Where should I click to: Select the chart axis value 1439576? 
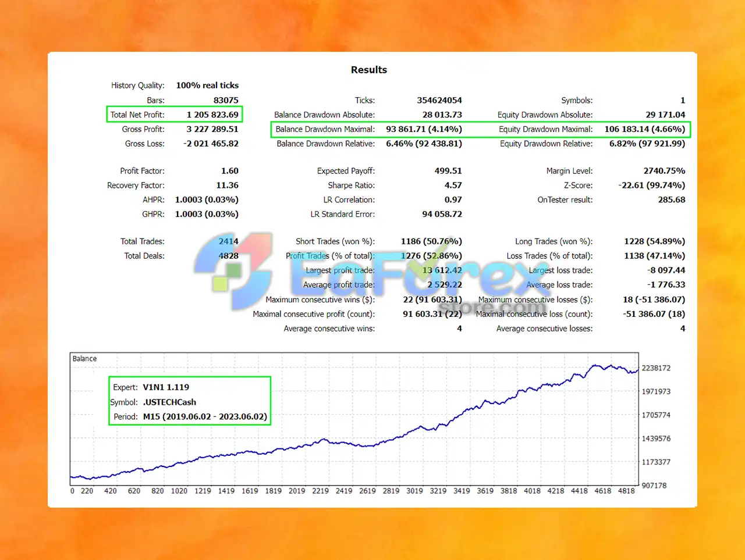click(x=656, y=438)
